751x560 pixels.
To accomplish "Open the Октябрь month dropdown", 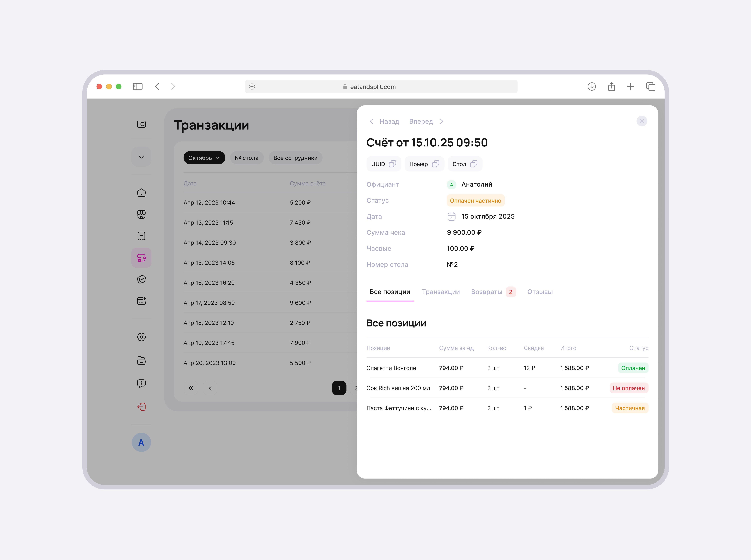I will click(204, 158).
